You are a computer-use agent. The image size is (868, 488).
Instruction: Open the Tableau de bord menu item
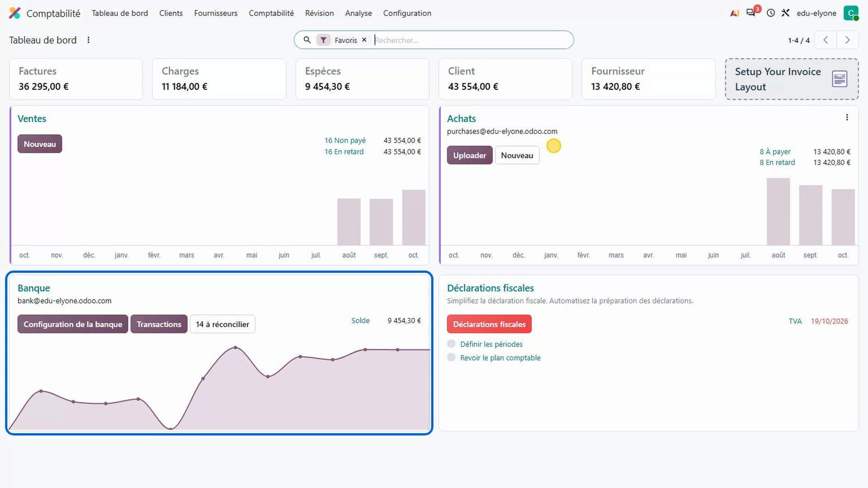(120, 13)
